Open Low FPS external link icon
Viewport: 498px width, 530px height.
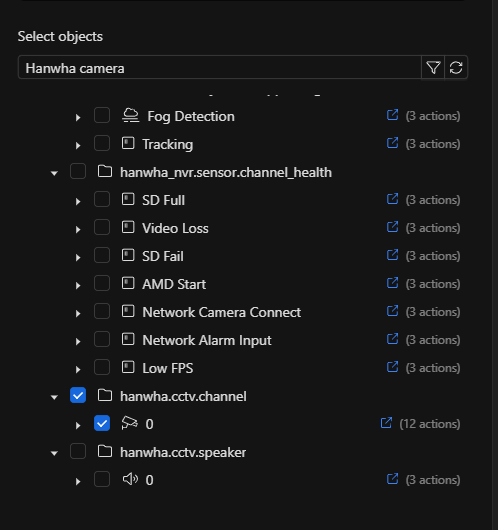(x=392, y=367)
